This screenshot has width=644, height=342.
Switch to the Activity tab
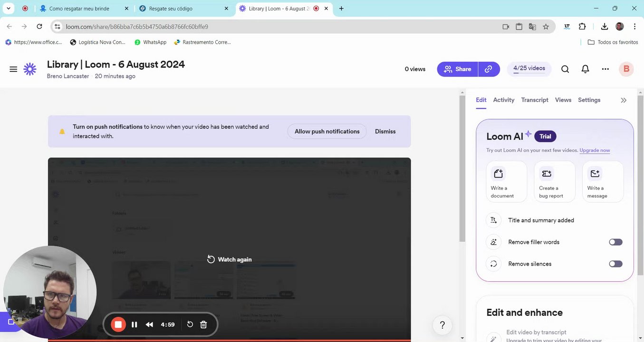tap(504, 100)
